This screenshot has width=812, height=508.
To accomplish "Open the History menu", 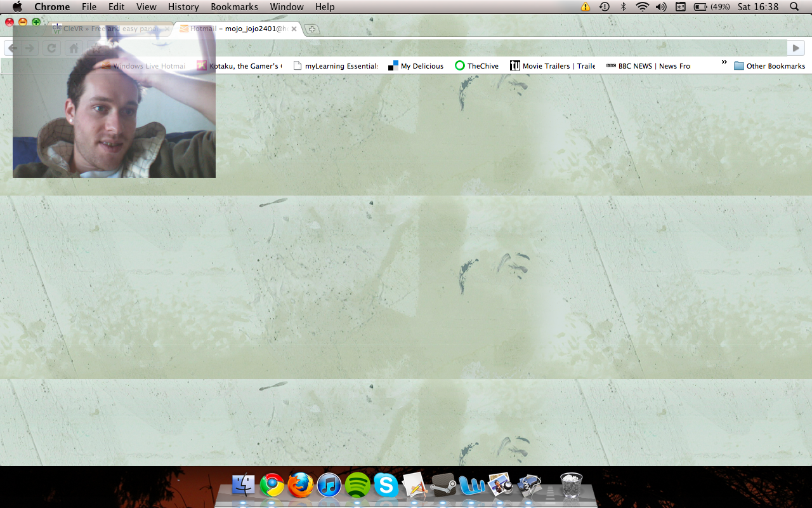I will point(183,7).
